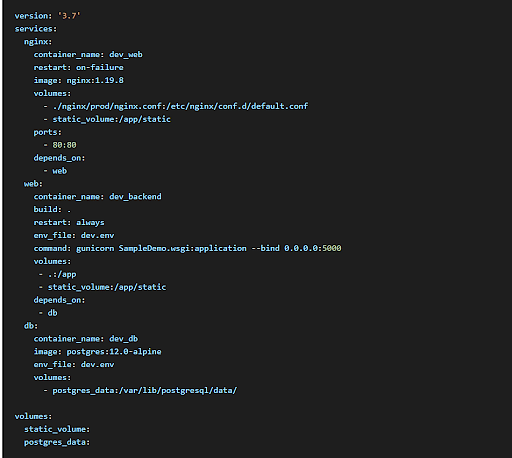Click top-level postgres_data: key
The image size is (512, 458).
click(x=57, y=442)
